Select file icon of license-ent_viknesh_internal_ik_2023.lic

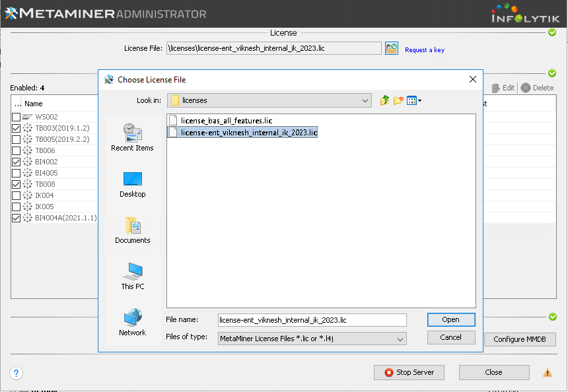[x=173, y=132]
